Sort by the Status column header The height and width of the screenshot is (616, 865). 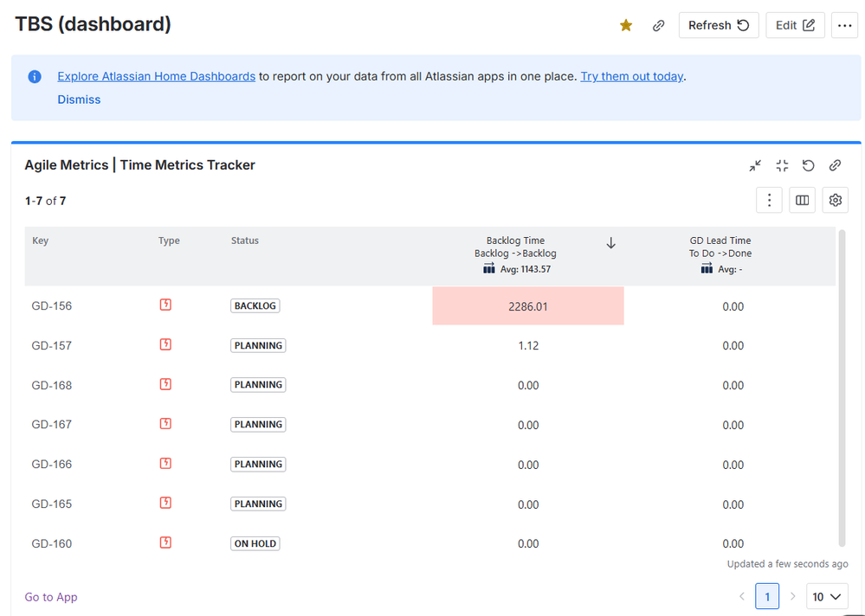coord(245,241)
